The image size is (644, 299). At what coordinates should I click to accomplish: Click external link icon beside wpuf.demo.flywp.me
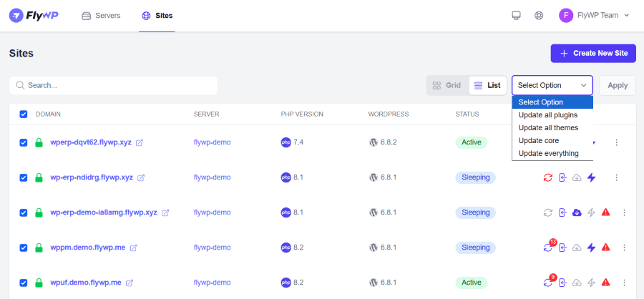[130, 283]
